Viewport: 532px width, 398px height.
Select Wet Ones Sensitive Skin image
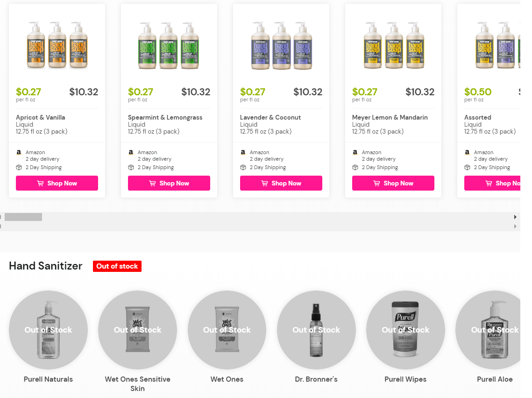click(137, 330)
